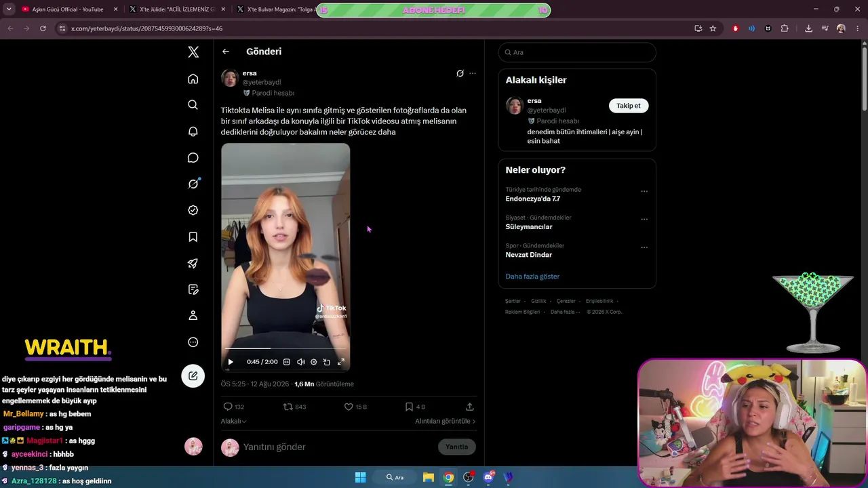868x488 pixels.
Task: Open the three-dot menu on ersa's post
Action: [x=473, y=73]
